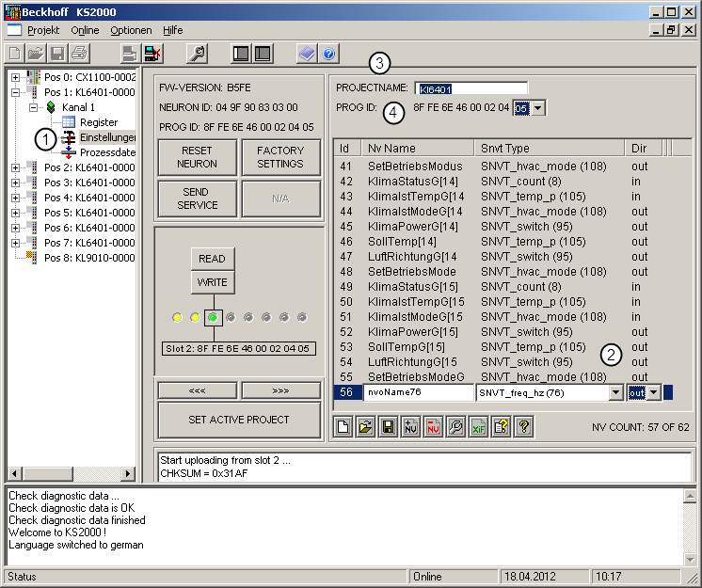Click the blue question mark help icon
The image size is (702, 588).
328,54
